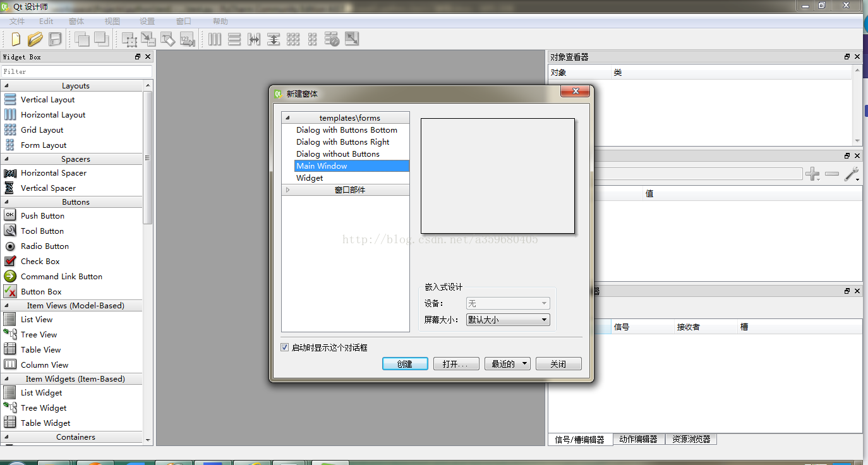868x465 pixels.
Task: Open the 视图 menu
Action: 112,21
